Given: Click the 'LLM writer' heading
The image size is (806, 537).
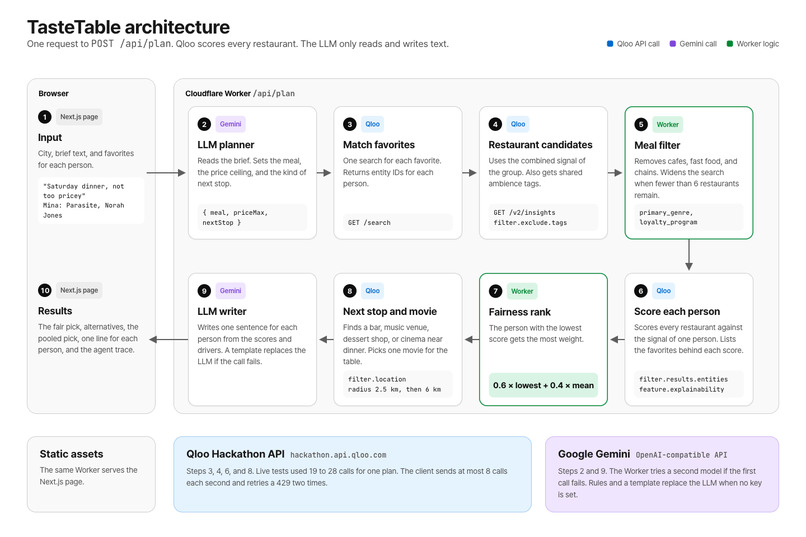Looking at the screenshot, I should (x=222, y=311).
